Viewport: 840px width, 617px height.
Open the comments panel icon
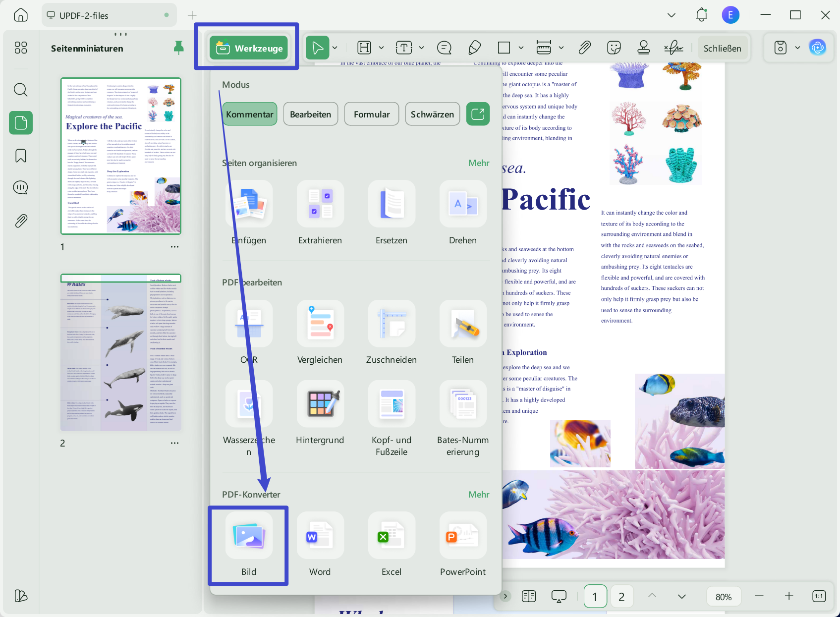tap(21, 188)
